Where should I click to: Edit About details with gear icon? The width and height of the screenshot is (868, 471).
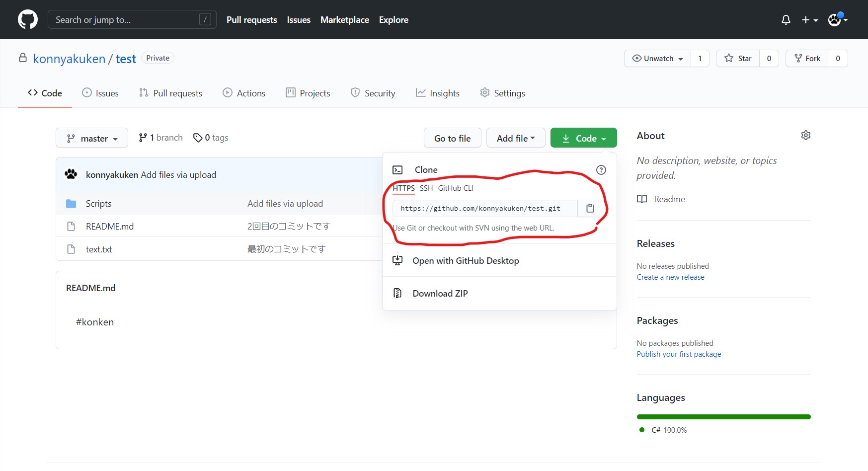(806, 135)
